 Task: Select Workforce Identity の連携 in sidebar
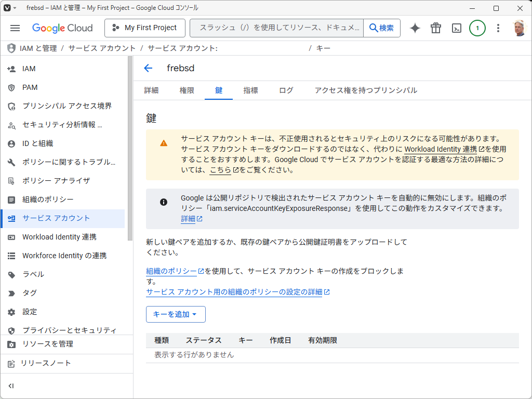click(x=64, y=256)
